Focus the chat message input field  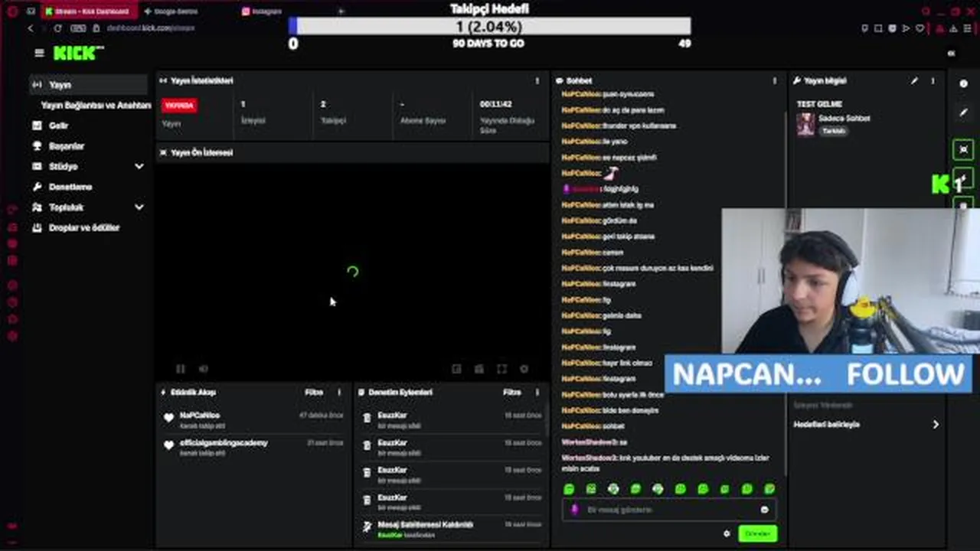coord(669,510)
